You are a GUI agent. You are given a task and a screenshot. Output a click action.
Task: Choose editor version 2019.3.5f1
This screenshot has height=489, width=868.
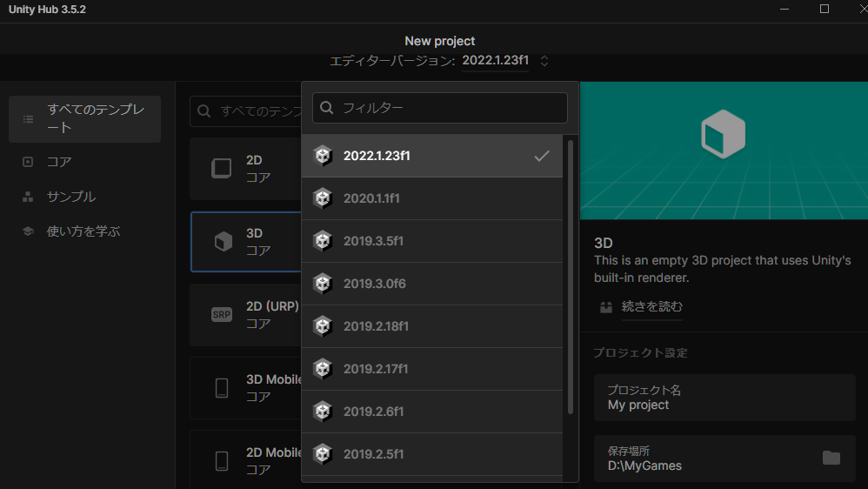[x=431, y=241]
